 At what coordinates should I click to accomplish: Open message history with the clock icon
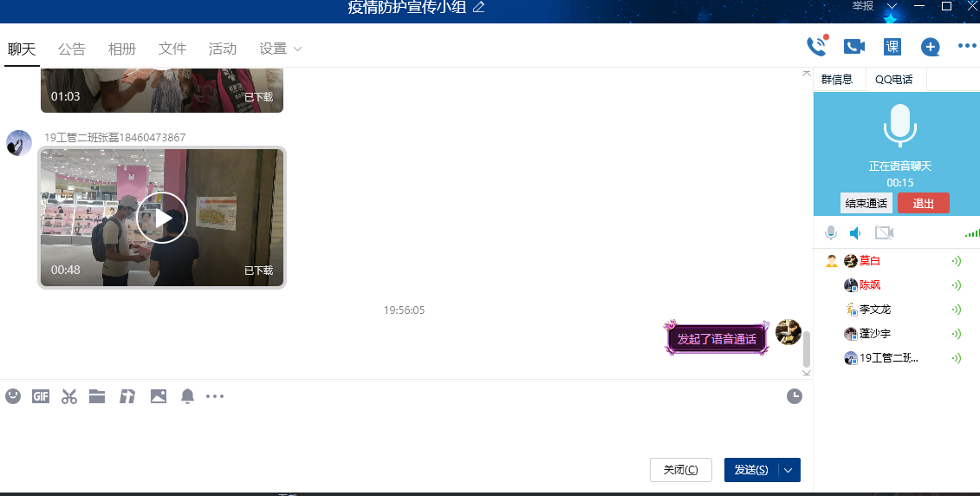(x=795, y=396)
